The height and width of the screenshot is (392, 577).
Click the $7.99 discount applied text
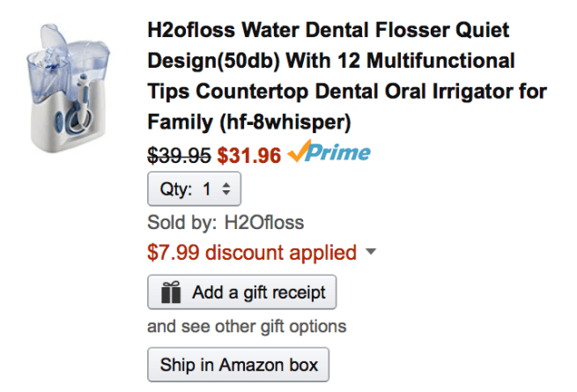(251, 254)
